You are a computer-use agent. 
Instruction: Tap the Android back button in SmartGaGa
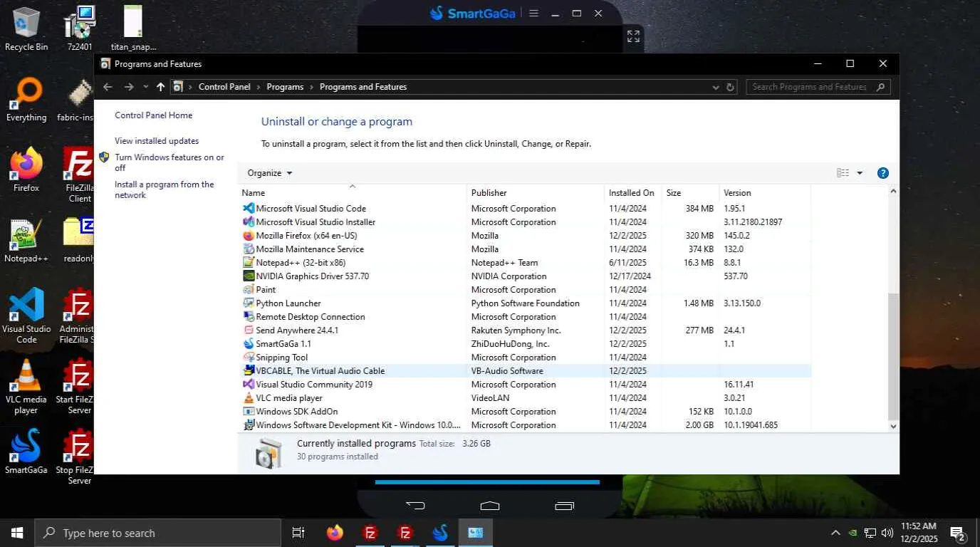pyautogui.click(x=415, y=506)
